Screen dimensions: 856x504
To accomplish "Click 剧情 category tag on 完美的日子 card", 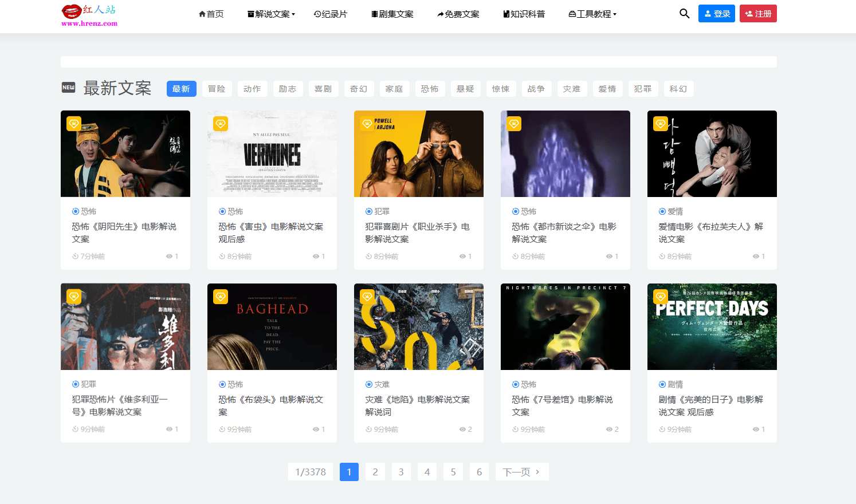I will (671, 384).
